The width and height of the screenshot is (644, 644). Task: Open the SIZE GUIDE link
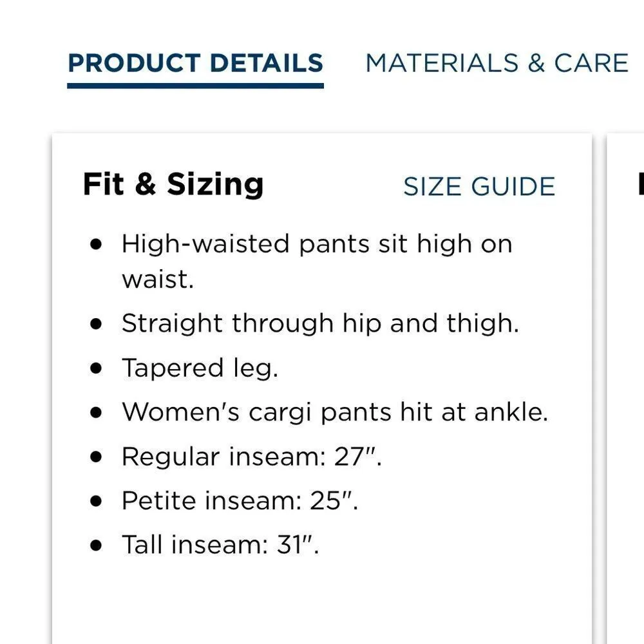coord(479,186)
